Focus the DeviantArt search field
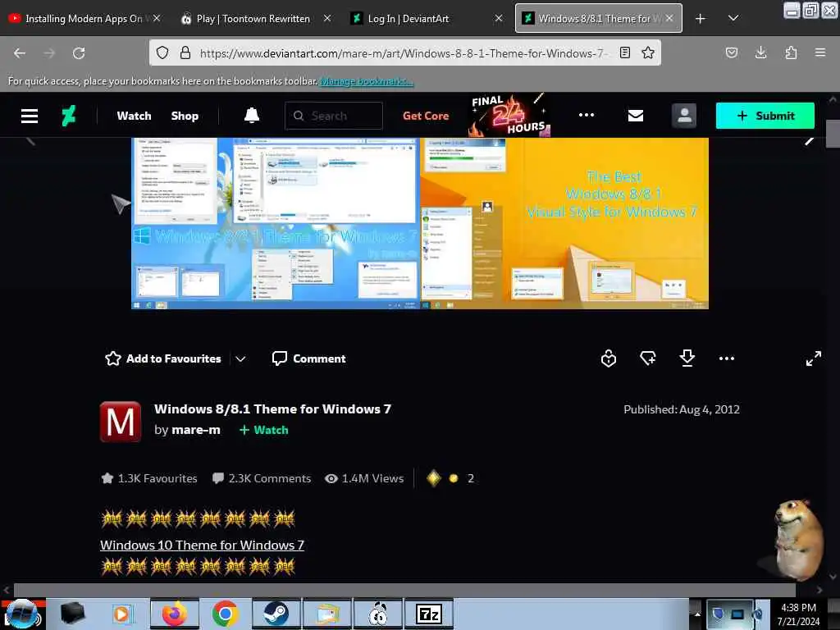The width and height of the screenshot is (840, 630). click(334, 116)
